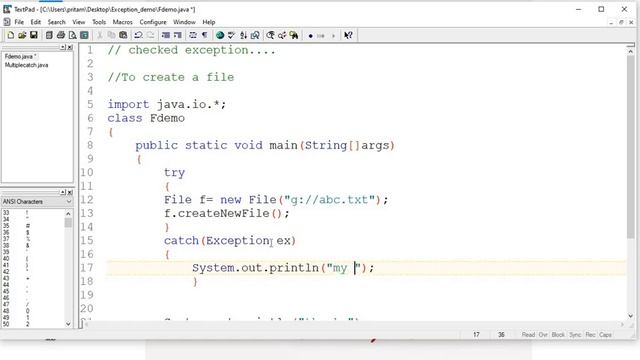
Task: Select ANSI character row 50
Action: coord(33,324)
